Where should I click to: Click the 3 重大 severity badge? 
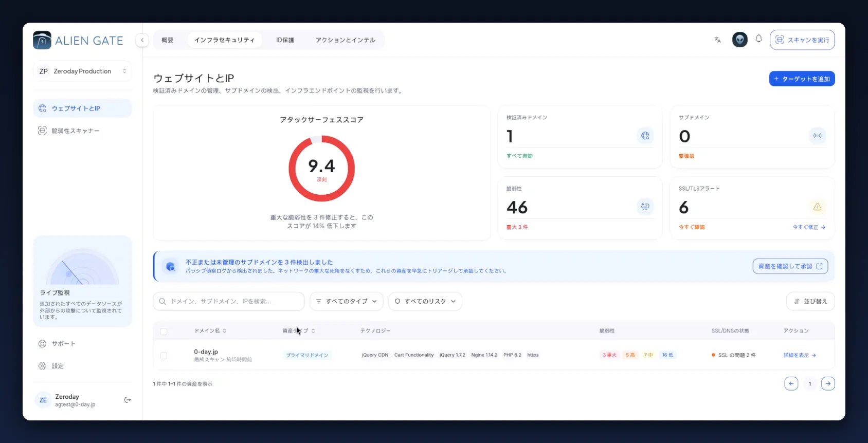click(609, 355)
